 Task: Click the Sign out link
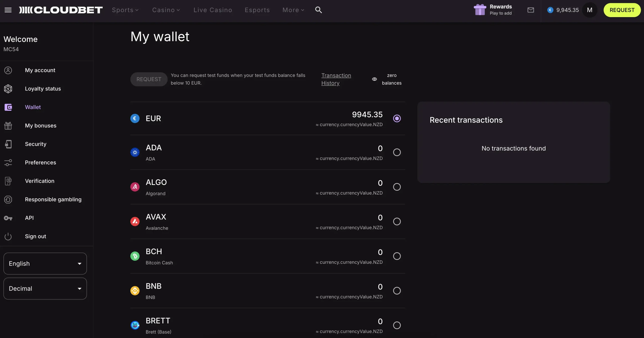coord(35,236)
